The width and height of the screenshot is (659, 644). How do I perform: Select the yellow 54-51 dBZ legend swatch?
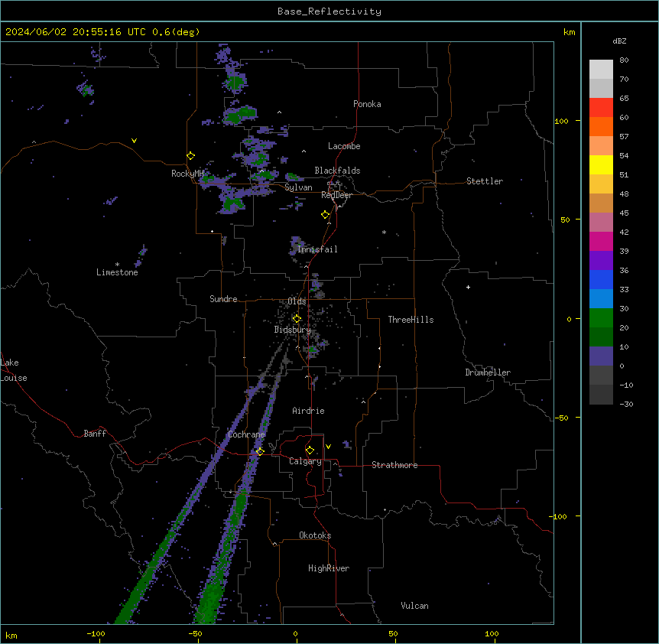tap(601, 164)
